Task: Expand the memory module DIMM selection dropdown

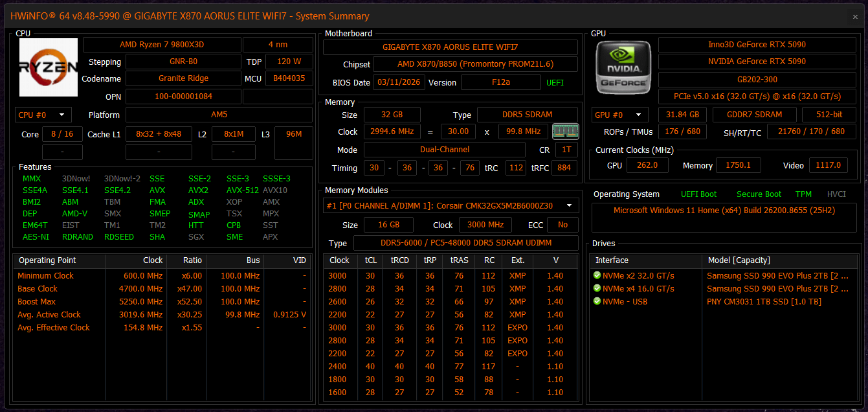Action: pos(451,205)
